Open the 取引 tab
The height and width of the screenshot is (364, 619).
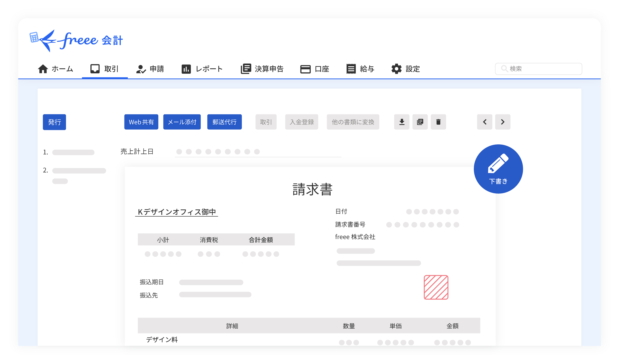(x=105, y=69)
